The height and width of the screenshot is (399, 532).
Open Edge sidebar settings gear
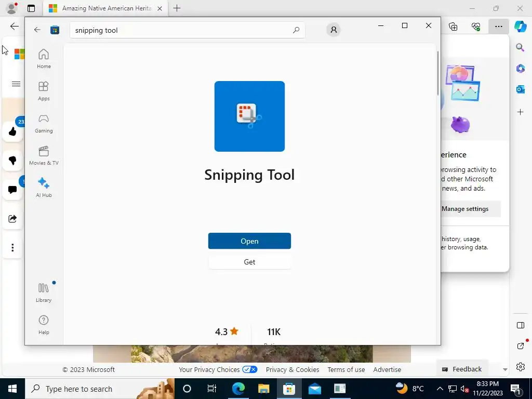coord(521,367)
